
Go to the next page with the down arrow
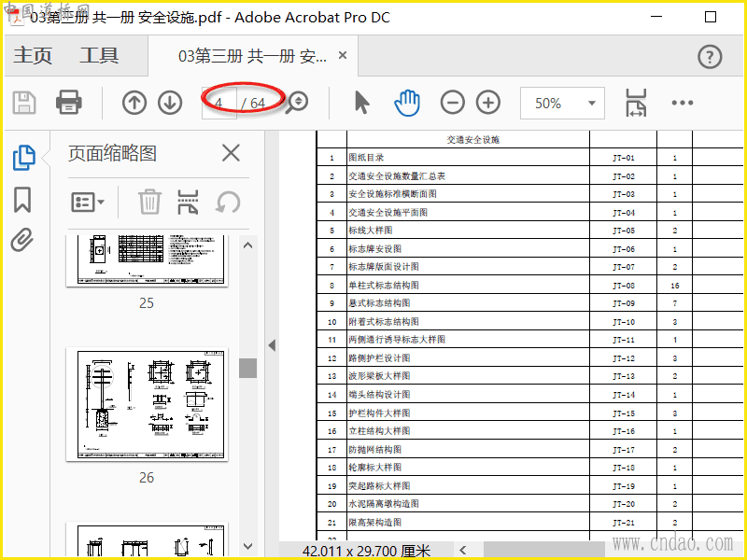[x=170, y=103]
